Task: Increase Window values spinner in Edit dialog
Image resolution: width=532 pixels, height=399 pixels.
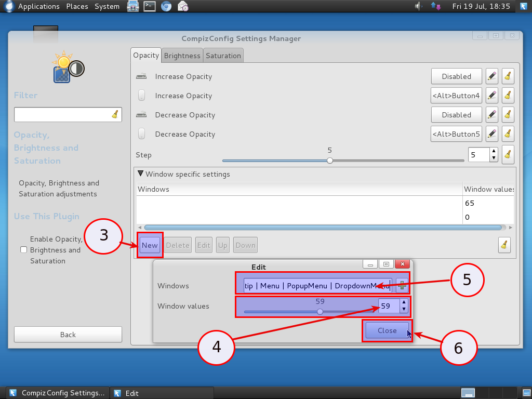Action: [404, 302]
